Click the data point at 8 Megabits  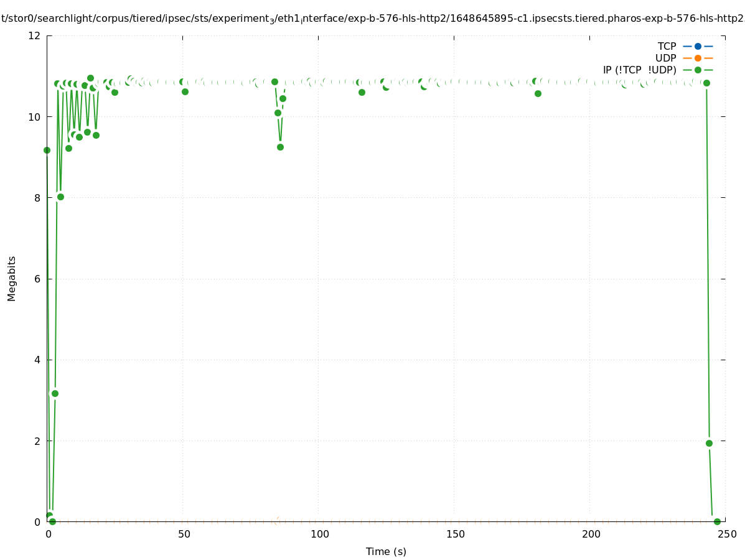pos(60,197)
